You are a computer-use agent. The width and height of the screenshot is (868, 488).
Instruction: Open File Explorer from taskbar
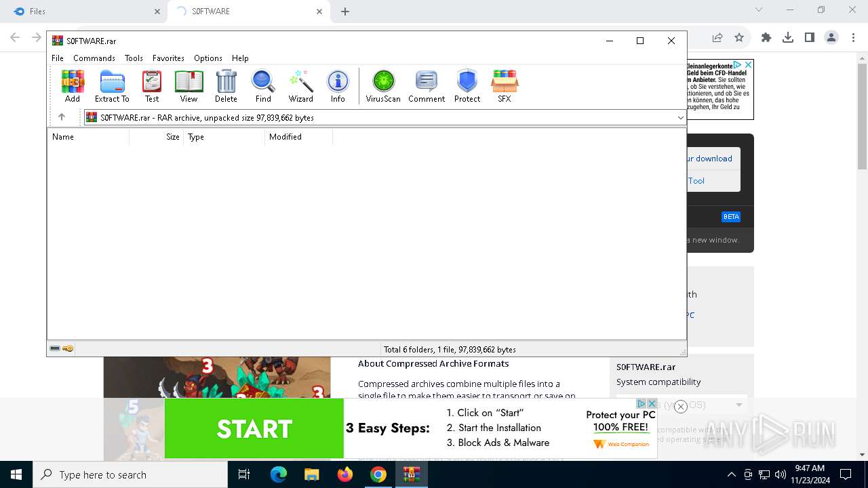tap(311, 474)
